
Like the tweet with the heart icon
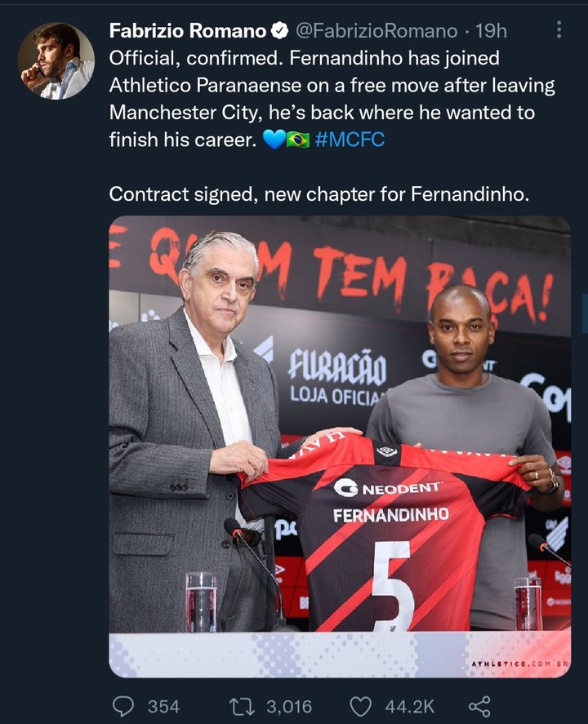click(x=360, y=707)
